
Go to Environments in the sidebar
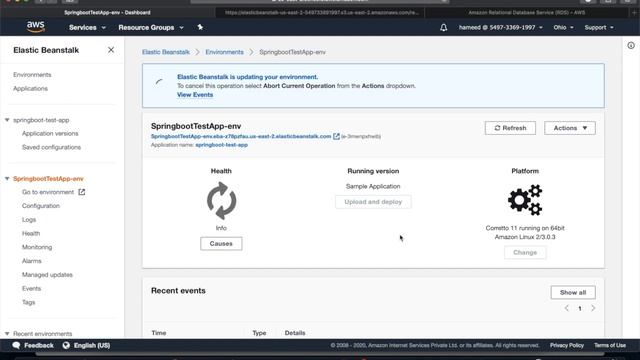pyautogui.click(x=32, y=75)
